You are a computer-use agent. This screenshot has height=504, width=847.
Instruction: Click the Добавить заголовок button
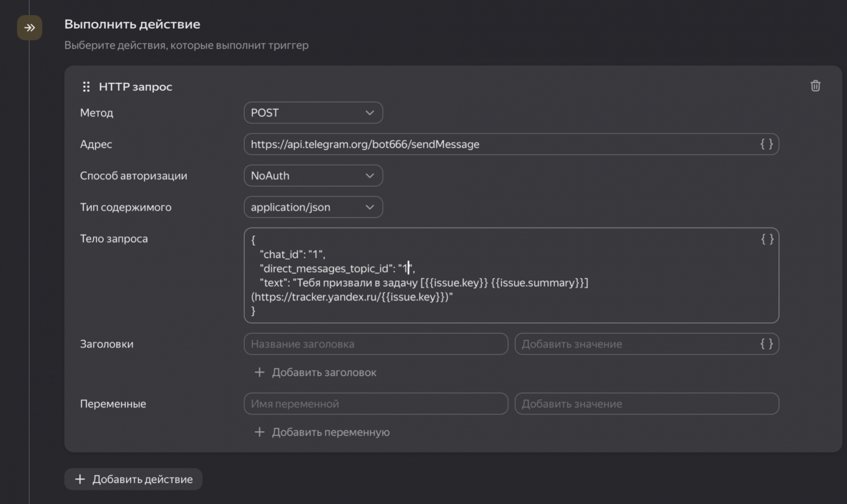pyautogui.click(x=315, y=372)
